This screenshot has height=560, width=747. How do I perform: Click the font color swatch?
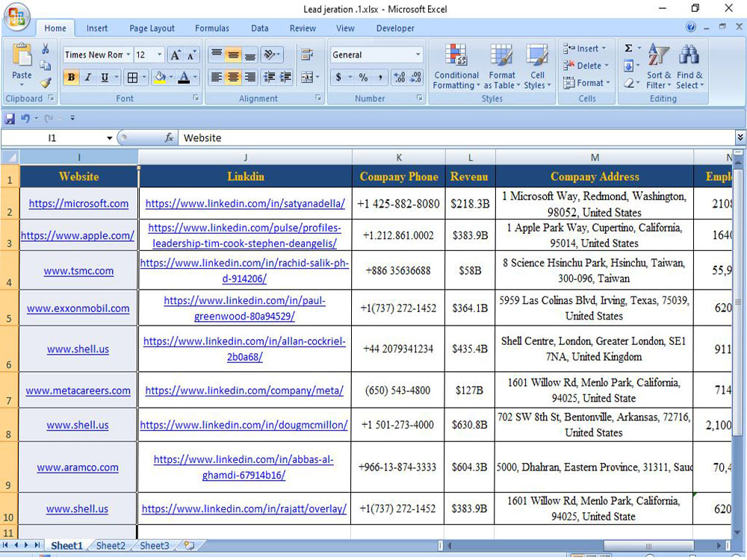(184, 77)
